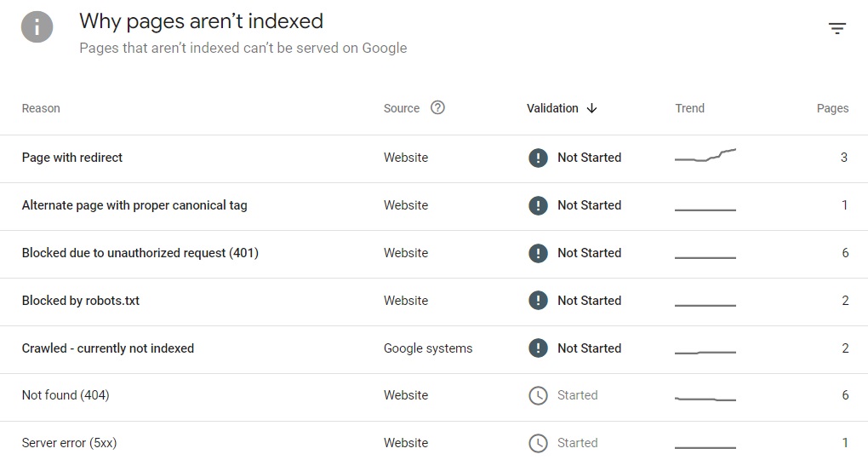
Task: Click the Blocked (401) trend sparkline
Action: coord(705,258)
